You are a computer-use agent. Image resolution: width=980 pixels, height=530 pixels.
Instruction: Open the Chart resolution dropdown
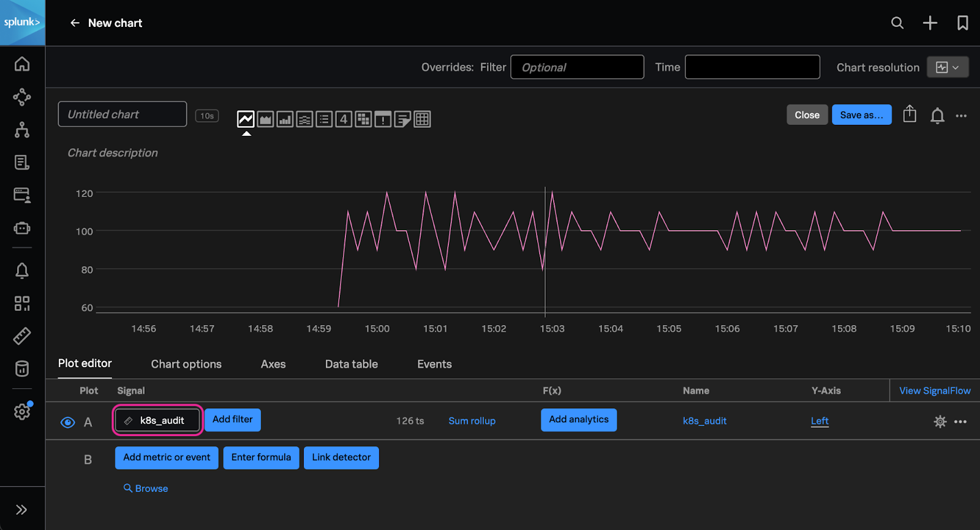click(947, 67)
